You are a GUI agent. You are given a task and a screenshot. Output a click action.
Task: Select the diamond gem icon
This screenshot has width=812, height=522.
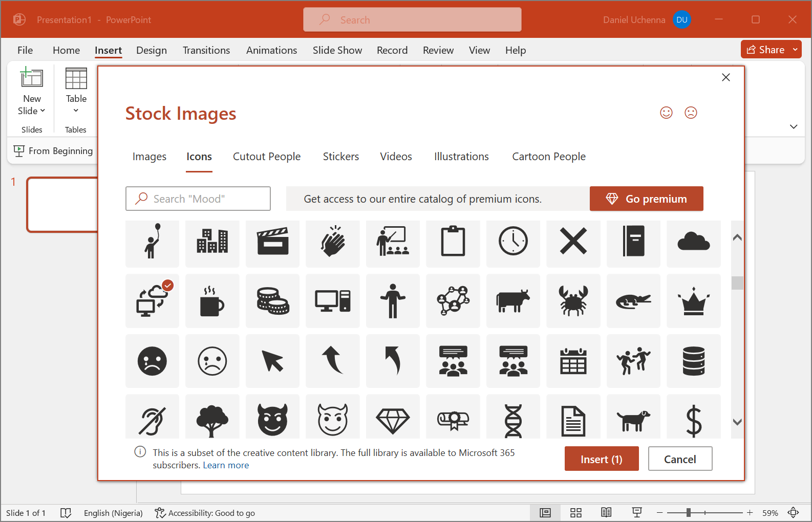tap(393, 417)
